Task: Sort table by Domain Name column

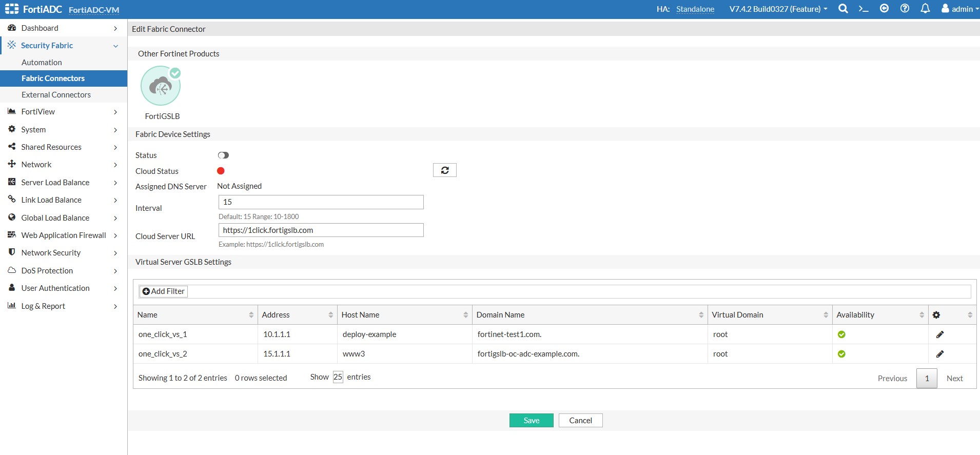Action: pyautogui.click(x=589, y=315)
